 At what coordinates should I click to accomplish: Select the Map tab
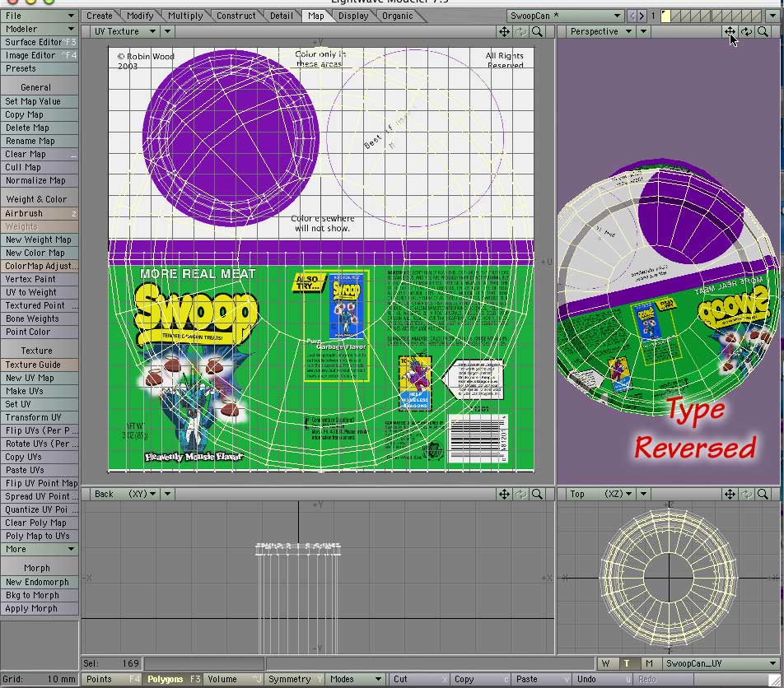coord(316,16)
